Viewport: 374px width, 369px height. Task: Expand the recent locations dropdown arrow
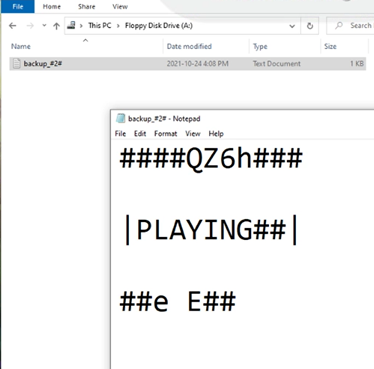pos(44,26)
